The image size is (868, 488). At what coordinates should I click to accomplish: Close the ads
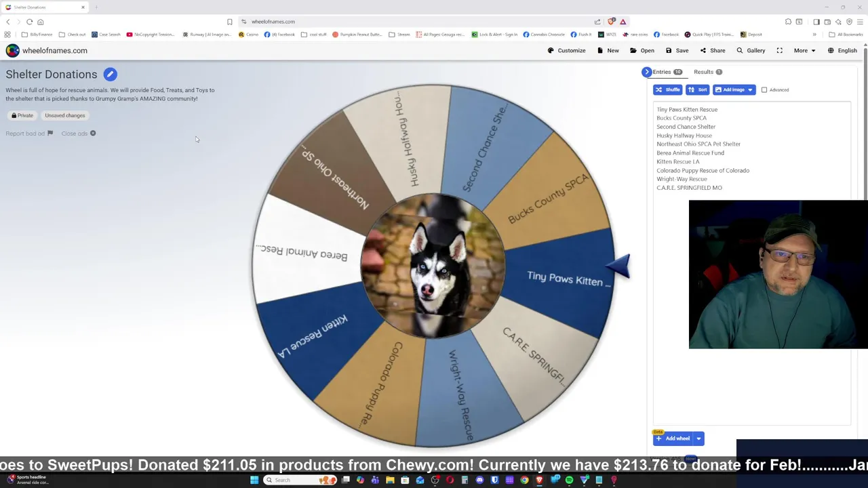(x=79, y=134)
